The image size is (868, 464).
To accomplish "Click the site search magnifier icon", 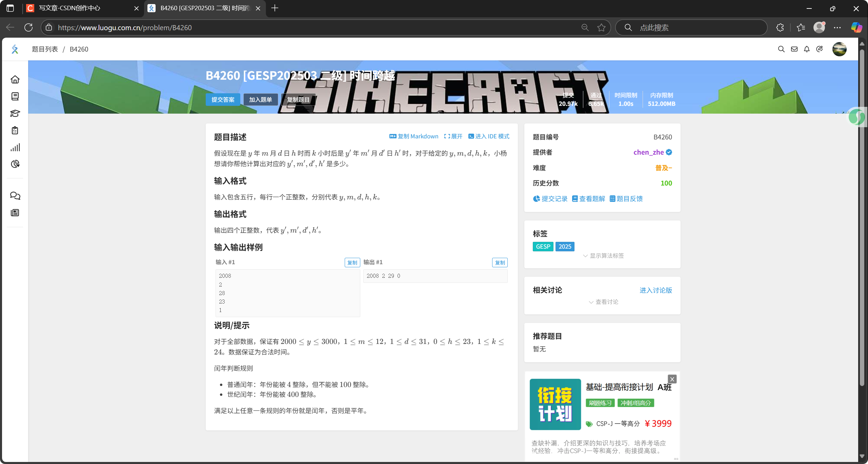I will point(781,49).
